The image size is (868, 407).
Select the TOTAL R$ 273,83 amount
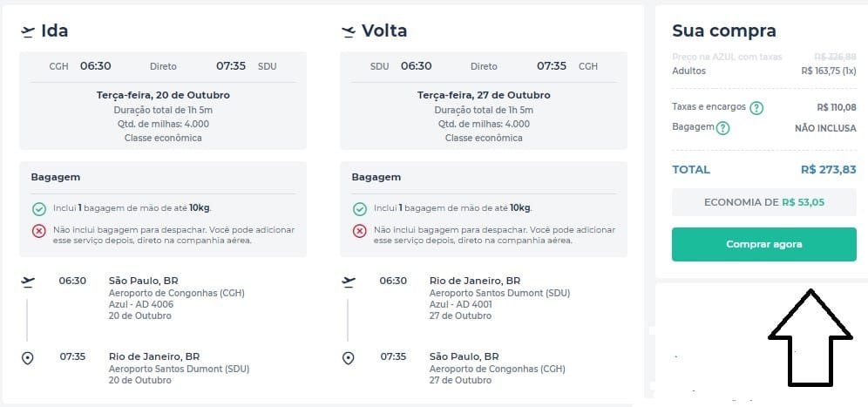point(829,170)
